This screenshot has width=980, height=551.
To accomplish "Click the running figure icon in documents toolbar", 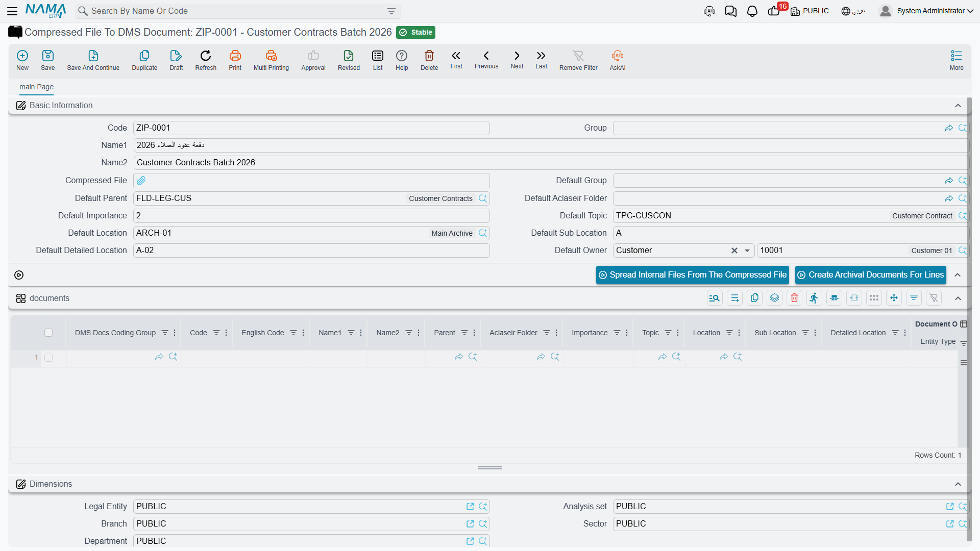I will click(814, 298).
